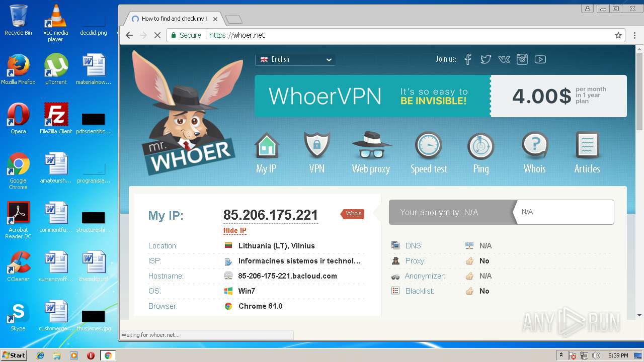Screen dimensions: 644x362
Task: Open the VPN shield icon
Action: coord(317,146)
